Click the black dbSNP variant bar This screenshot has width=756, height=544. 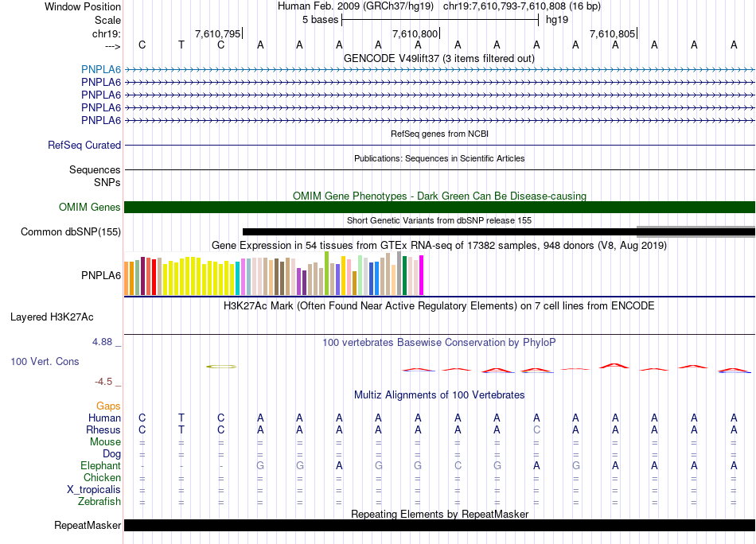pos(438,232)
